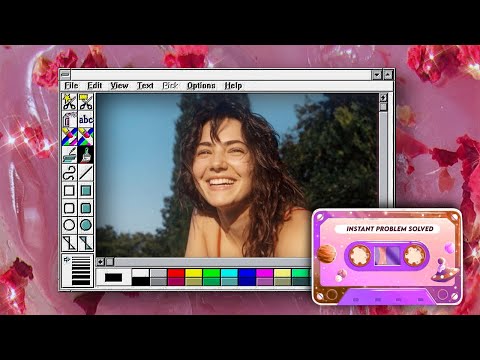480x360 pixels.
Task: Pick the black palette color
Action: coord(140,282)
